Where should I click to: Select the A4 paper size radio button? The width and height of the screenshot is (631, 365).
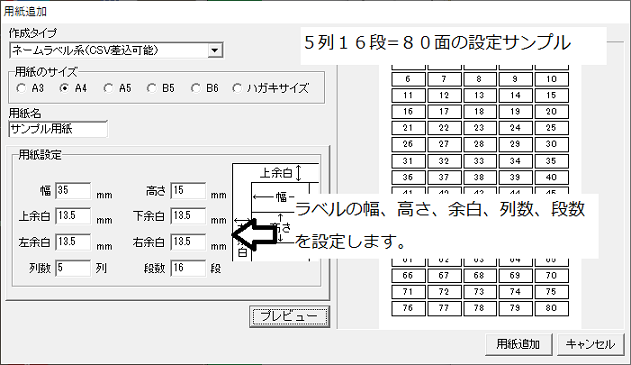(64, 88)
